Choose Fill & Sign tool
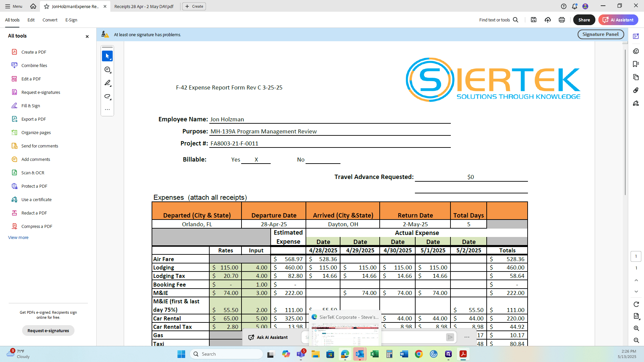This screenshot has height=362, width=644. (x=31, y=106)
